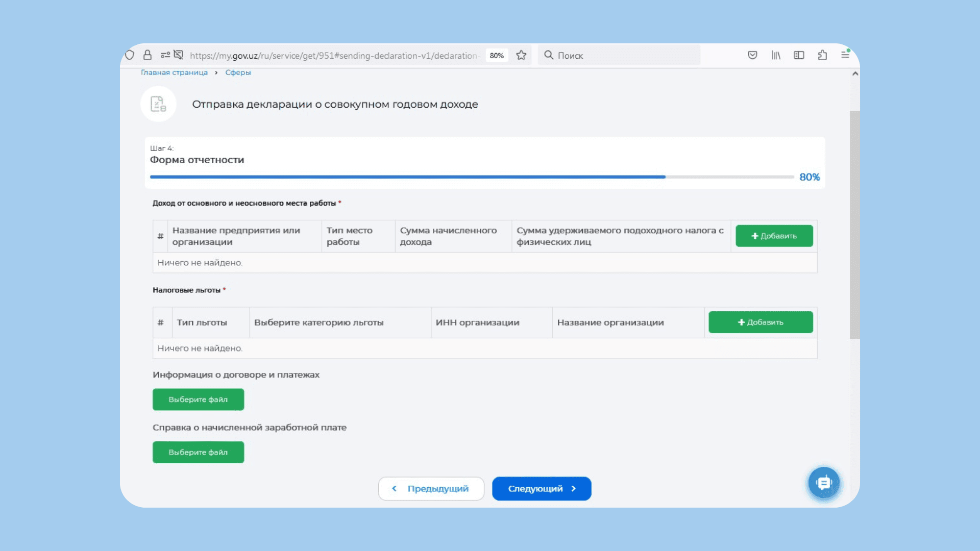Click the tracking protection shield icon
Viewport: 980px width, 551px height.
[x=130, y=55]
